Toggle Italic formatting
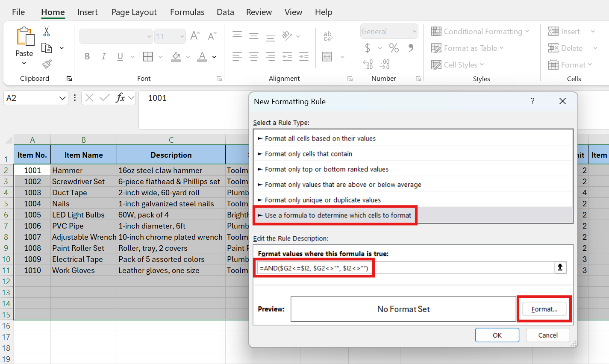Image resolution: width=609 pixels, height=364 pixels. 103,56
